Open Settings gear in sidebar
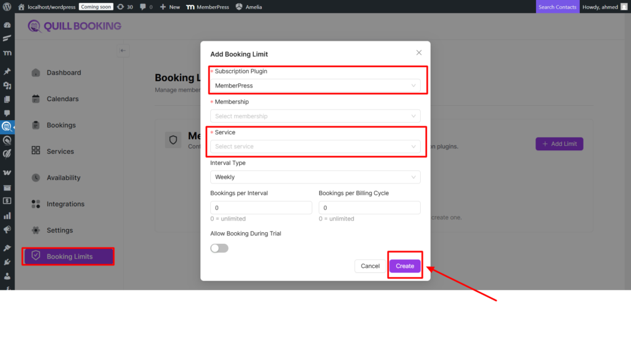 tap(36, 230)
